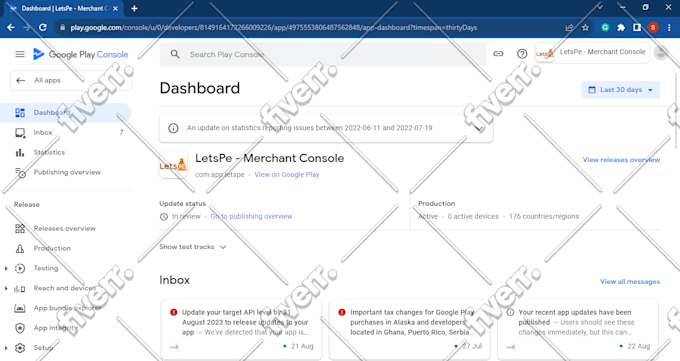Expand the Testing section arrow
Screen dimensions: 680x361
[x=6, y=268]
